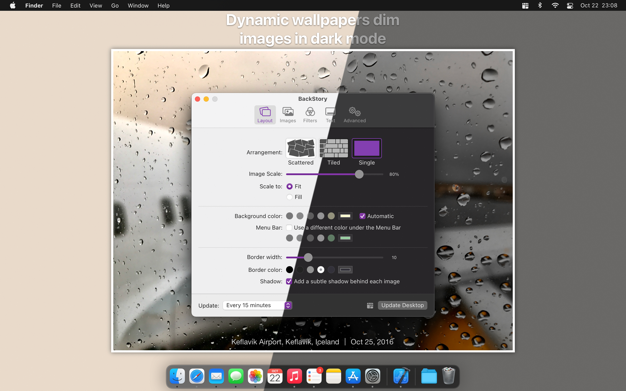
Task: Click the Keflavik Airport caption text
Action: [285, 342]
